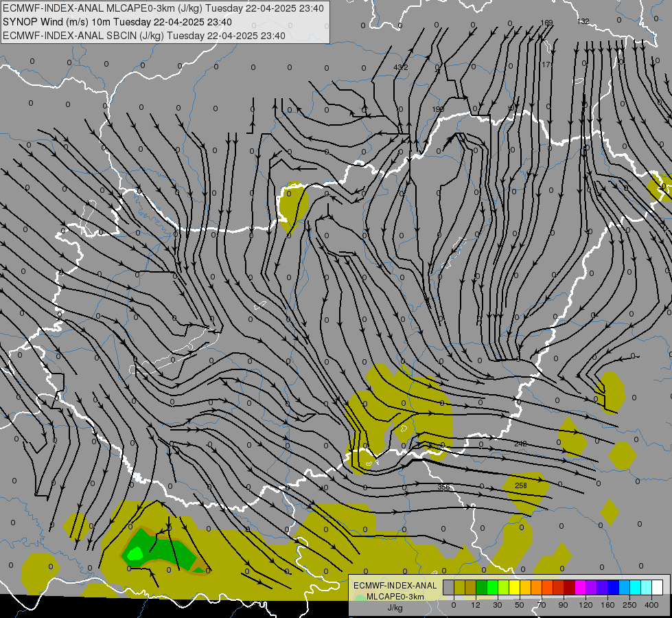This screenshot has width=672, height=618.
Task: Select the olive-yellow legend swatch above 0
Action: click(x=460, y=587)
